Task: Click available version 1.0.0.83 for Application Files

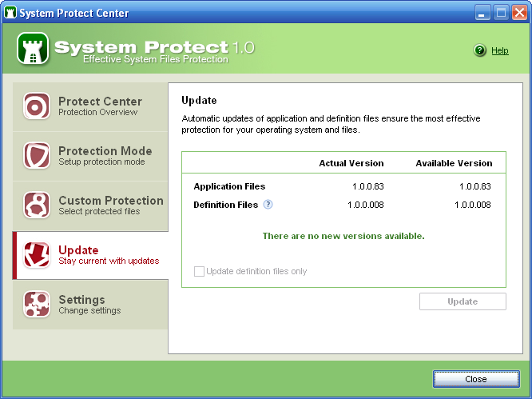Action: click(475, 186)
